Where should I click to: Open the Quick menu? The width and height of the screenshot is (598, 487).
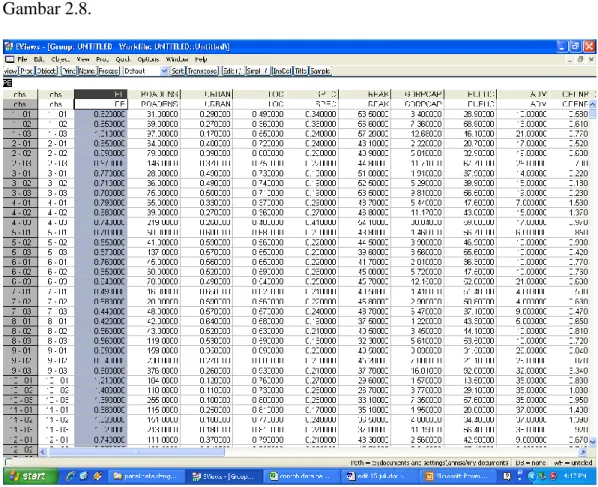click(123, 59)
